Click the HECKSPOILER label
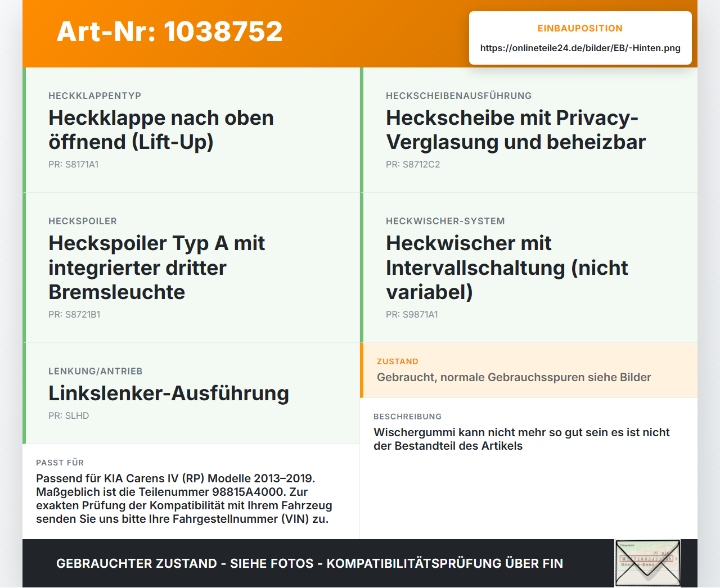 pyautogui.click(x=83, y=221)
